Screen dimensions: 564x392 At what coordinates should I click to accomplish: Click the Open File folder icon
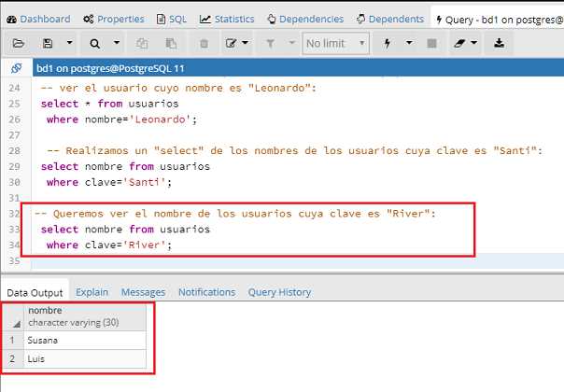(x=18, y=44)
